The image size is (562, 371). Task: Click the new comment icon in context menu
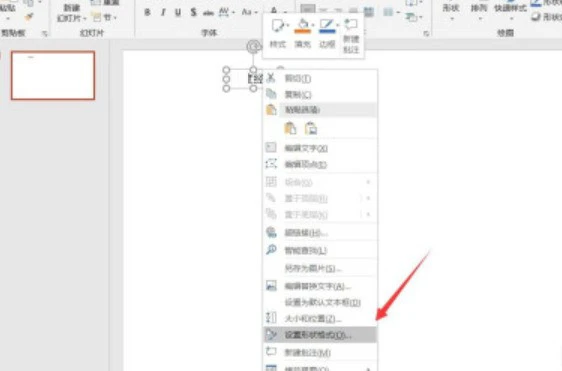coord(271,352)
